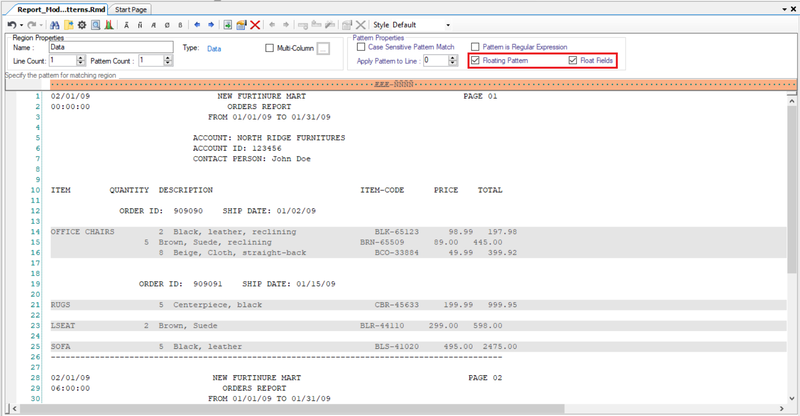Toggle the Float Fields checkbox
Image resolution: width=800 pixels, height=416 pixels.
coord(572,61)
